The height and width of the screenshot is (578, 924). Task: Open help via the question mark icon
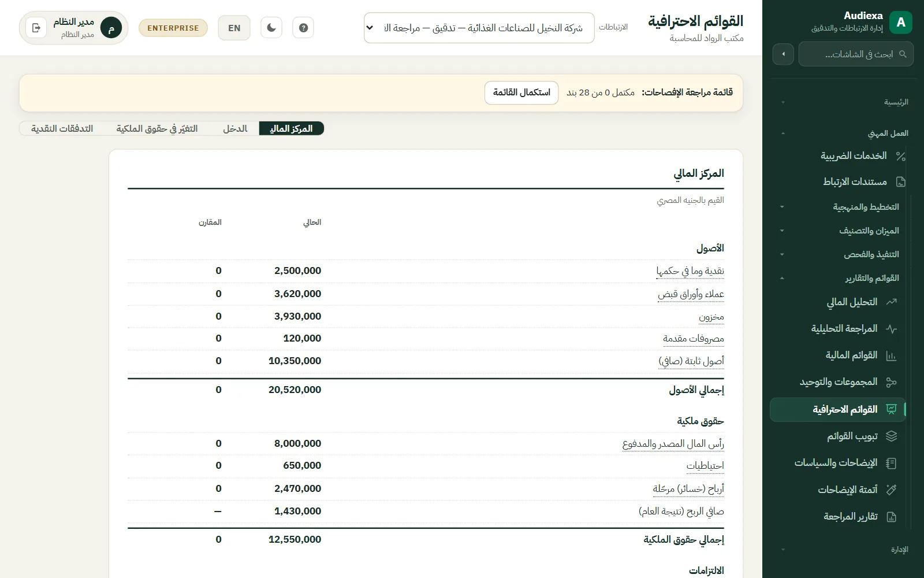coord(303,28)
